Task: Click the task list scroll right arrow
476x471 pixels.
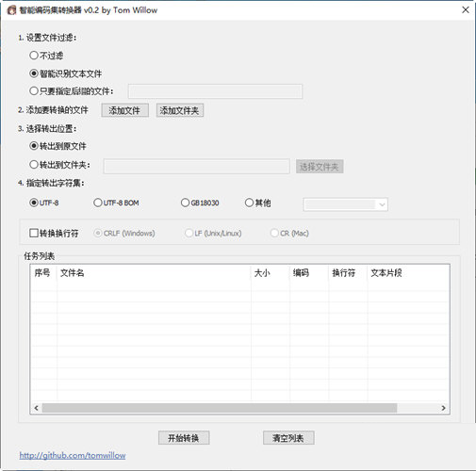Action: 443,408
